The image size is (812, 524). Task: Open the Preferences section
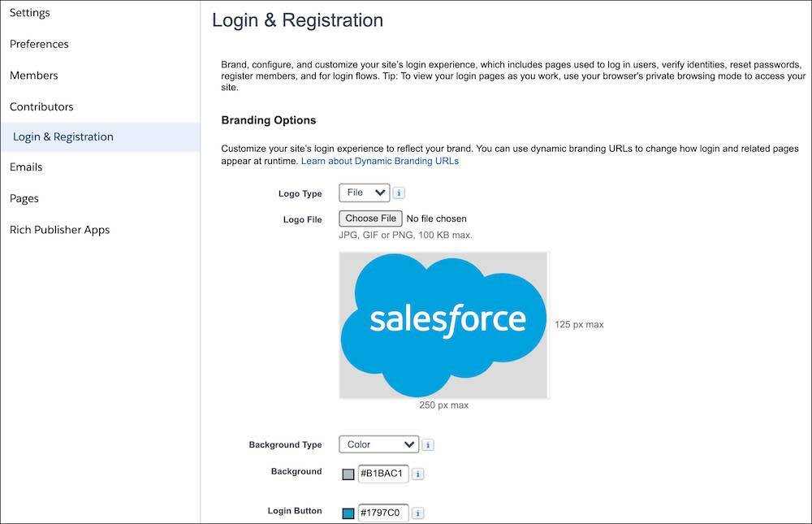[38, 44]
